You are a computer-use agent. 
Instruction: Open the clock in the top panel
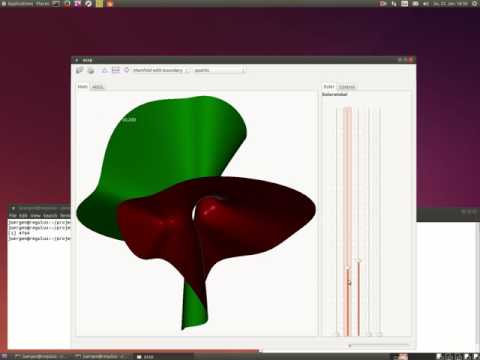coord(450,4)
